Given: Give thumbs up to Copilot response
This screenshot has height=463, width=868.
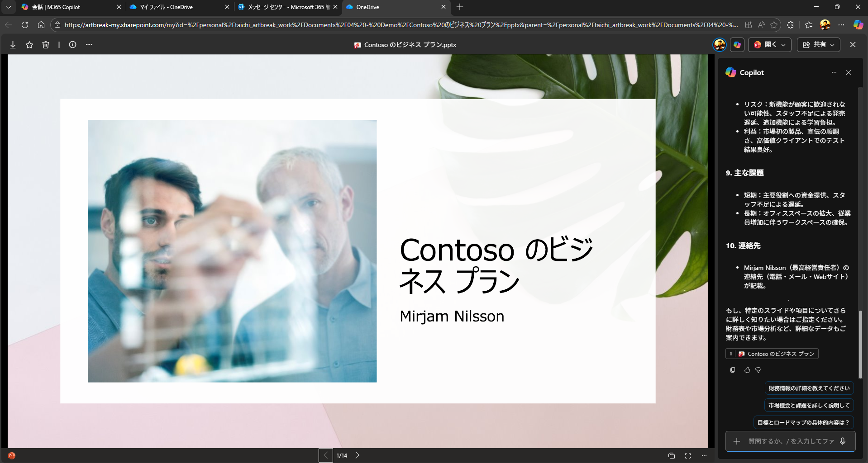Looking at the screenshot, I should (x=747, y=370).
